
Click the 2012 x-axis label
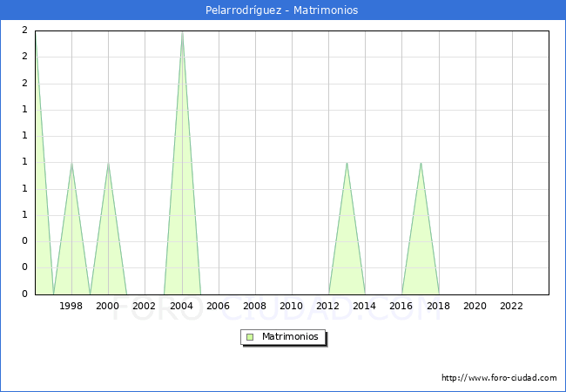coord(328,306)
